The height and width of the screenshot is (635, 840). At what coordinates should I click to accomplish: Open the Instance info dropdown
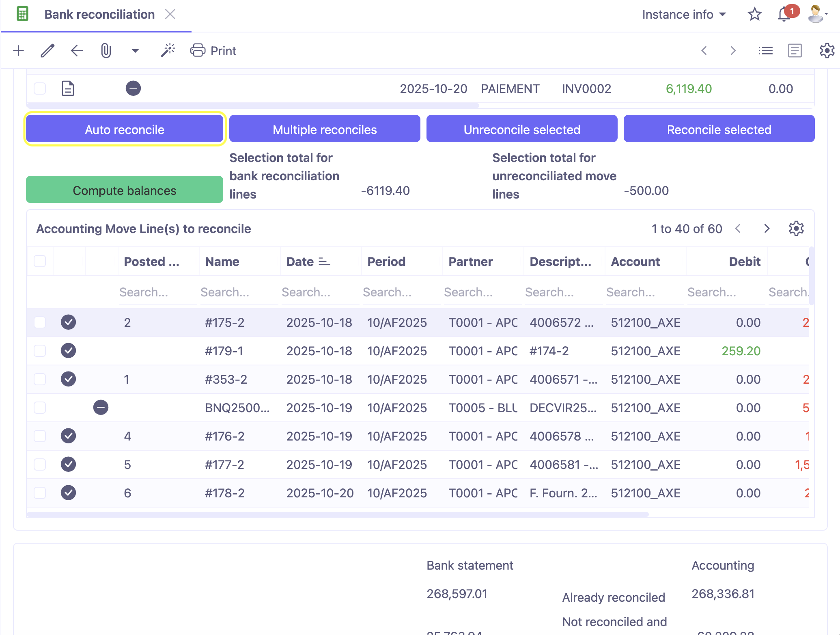tap(684, 14)
